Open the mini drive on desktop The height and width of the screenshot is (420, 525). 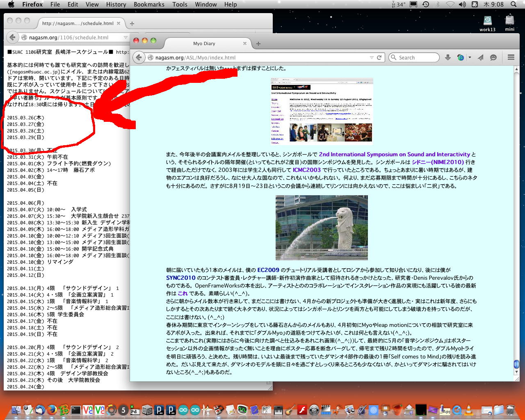[510, 23]
